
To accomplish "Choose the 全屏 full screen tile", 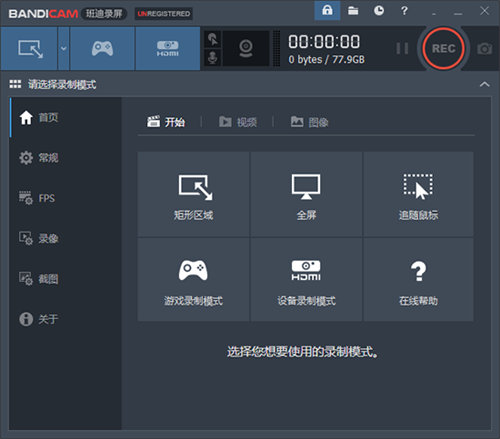I will (x=306, y=194).
